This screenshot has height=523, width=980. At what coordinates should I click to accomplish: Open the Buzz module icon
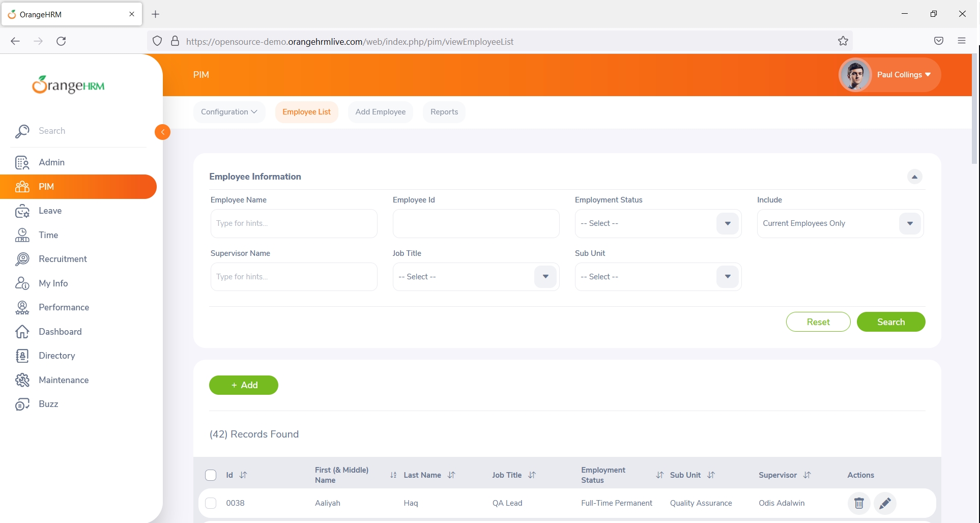(22, 404)
